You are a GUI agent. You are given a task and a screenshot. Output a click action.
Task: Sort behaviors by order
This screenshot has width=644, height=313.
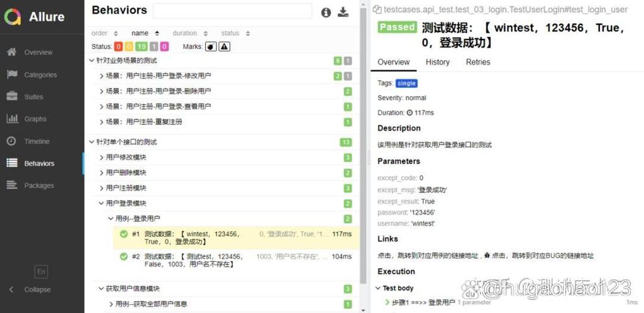[105, 33]
